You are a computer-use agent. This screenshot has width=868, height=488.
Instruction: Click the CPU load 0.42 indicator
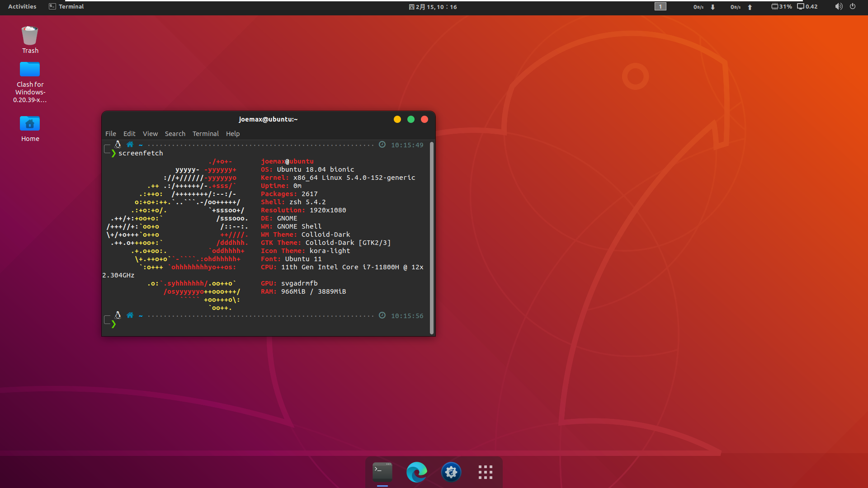click(x=807, y=7)
